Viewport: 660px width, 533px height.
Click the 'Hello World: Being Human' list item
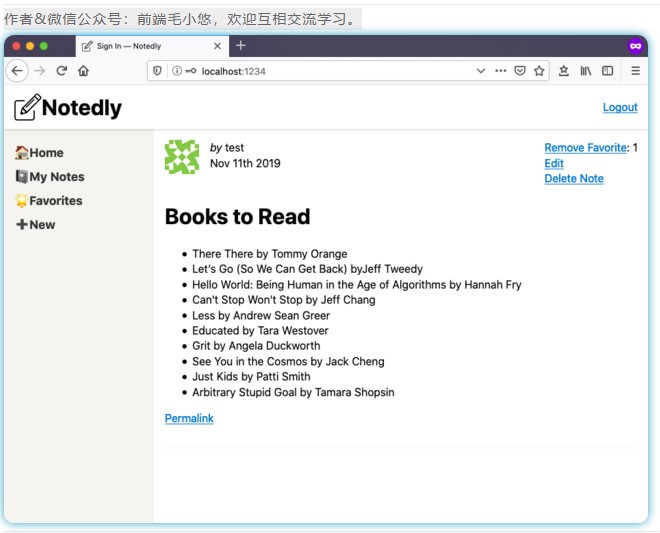pyautogui.click(x=357, y=285)
